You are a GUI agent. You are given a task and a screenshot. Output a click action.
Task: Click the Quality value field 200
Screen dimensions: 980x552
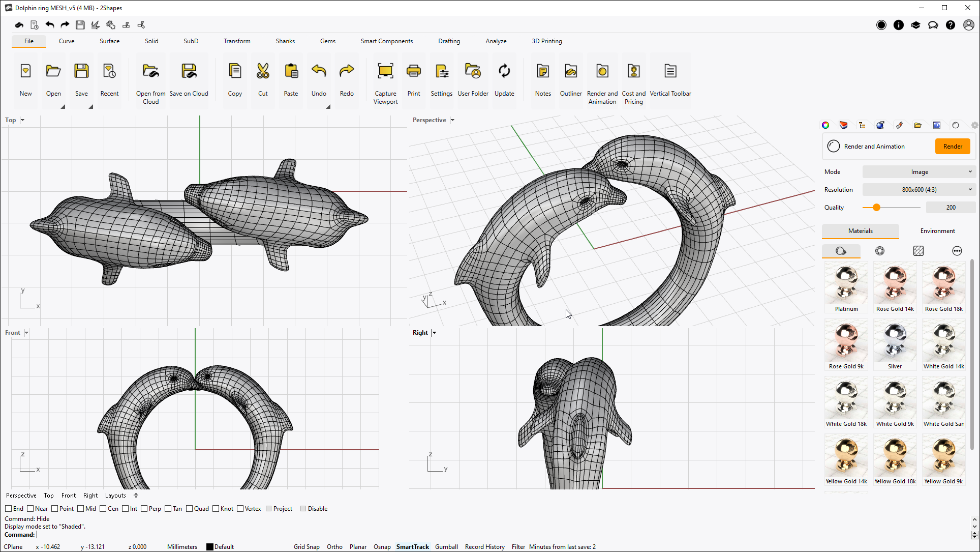(951, 208)
